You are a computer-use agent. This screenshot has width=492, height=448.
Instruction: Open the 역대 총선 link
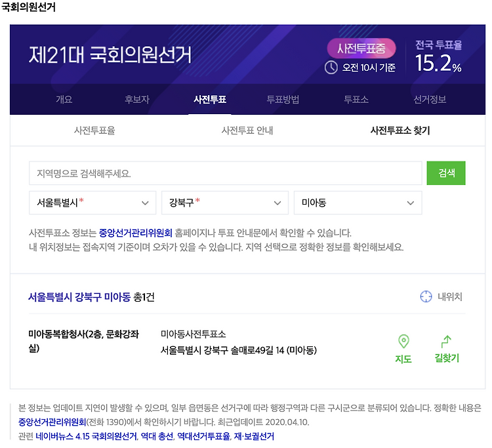coord(157,436)
